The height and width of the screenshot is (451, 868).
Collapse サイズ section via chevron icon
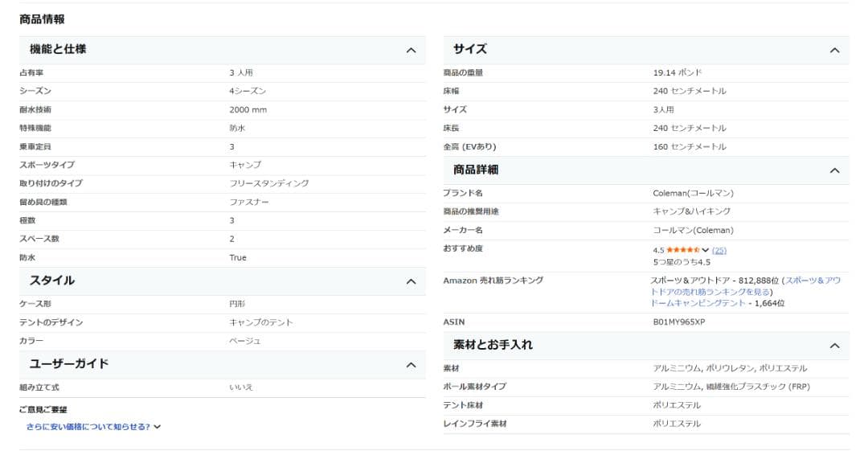834,50
